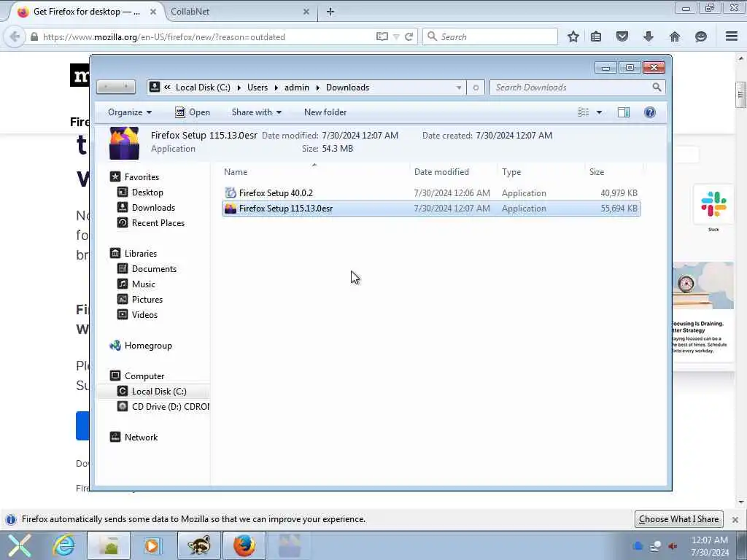747x560 pixels.
Task: Toggle the preview pane icon
Action: 624,112
